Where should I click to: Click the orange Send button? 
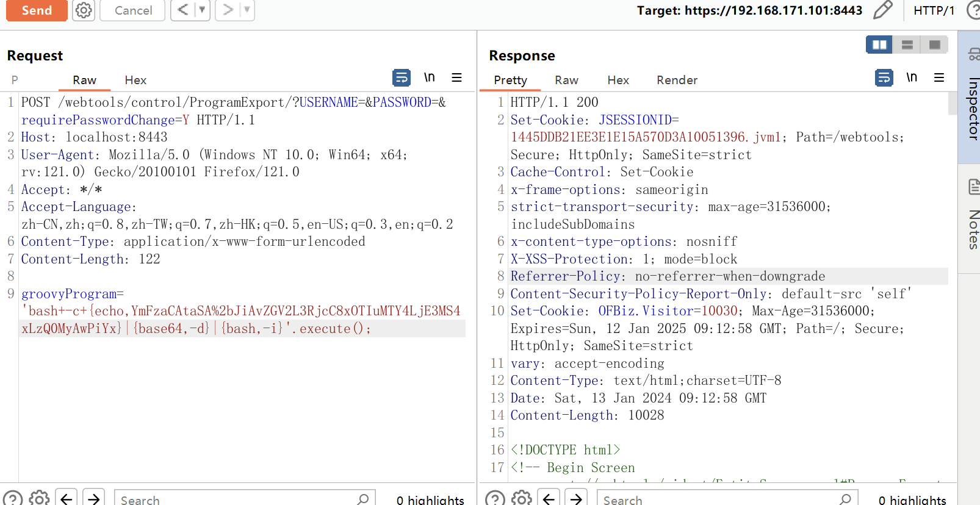37,10
